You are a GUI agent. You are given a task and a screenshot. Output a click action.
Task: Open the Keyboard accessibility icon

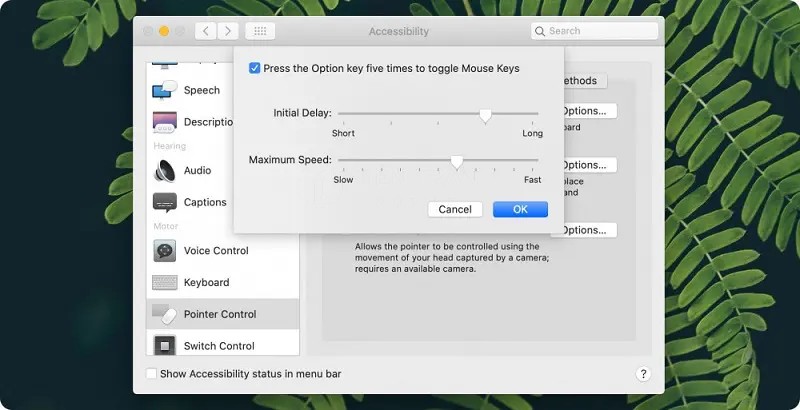click(165, 283)
